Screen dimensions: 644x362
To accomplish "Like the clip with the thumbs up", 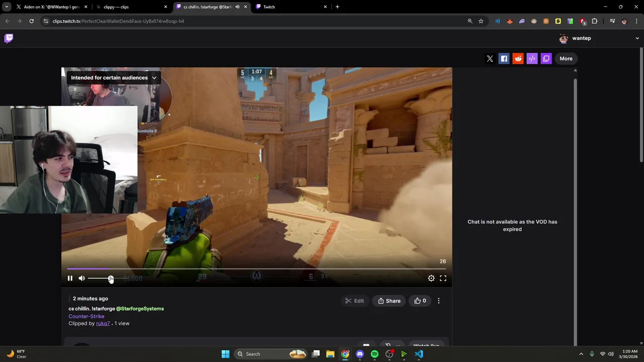I will click(x=420, y=301).
